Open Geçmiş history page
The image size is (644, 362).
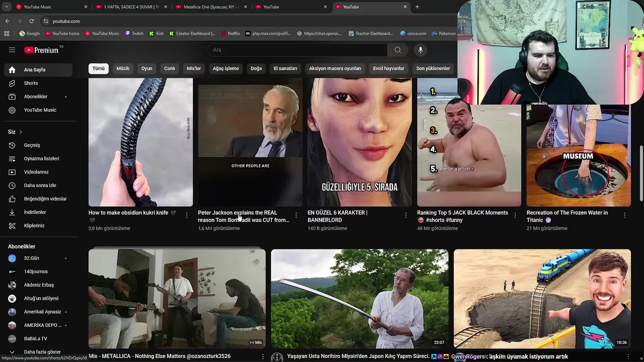coord(38,145)
